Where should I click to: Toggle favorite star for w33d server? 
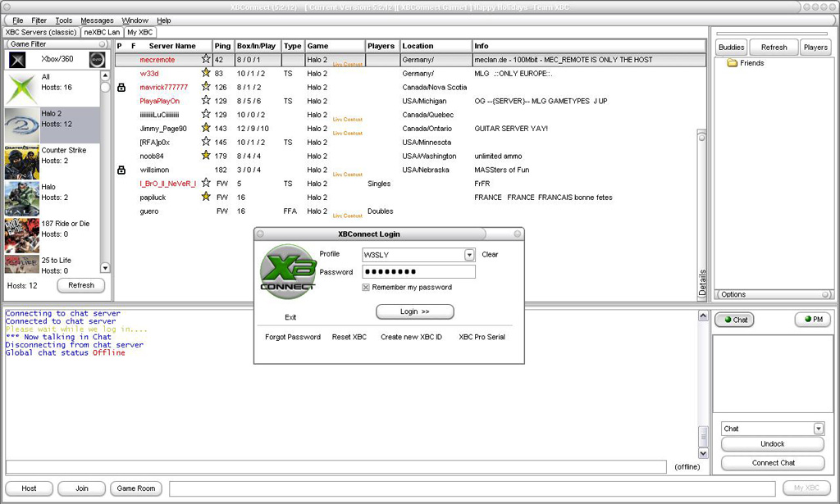206,73
